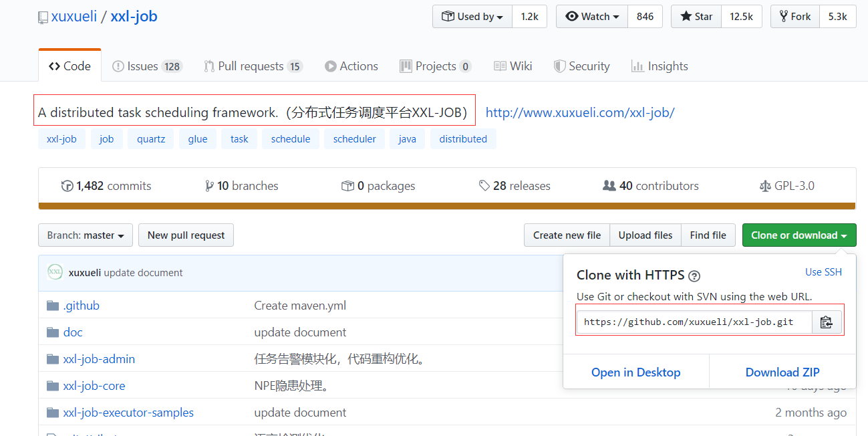Open the xxl-job-executor-samples folder
868x436 pixels.
[128, 413]
